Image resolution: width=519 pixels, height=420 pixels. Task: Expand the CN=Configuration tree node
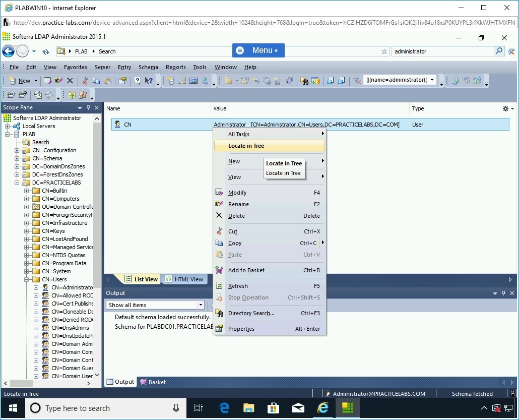pos(17,150)
